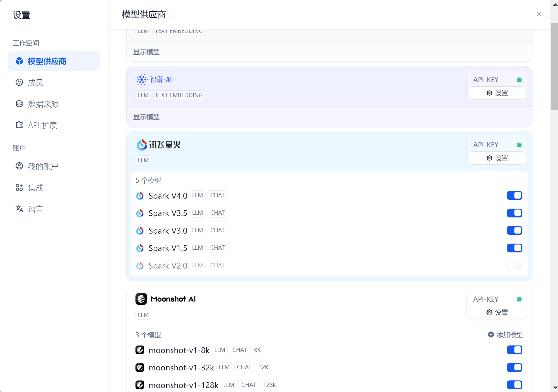This screenshot has width=558, height=392.
Task: Close the settings dialog with X
Action: coord(539,14)
